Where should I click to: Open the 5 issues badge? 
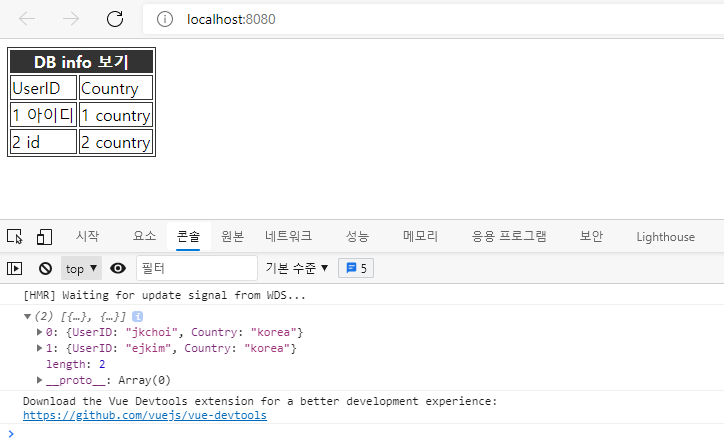pyautogui.click(x=356, y=268)
